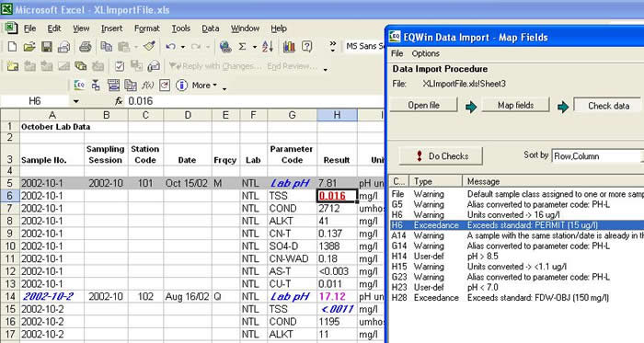Open reviewing toolbar options arrow
644x343 pixels.
[326, 70]
